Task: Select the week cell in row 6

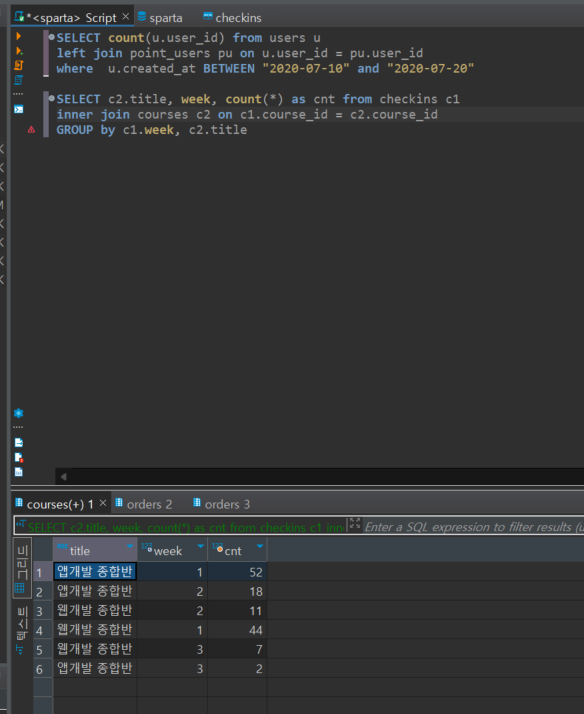Action: [173, 669]
